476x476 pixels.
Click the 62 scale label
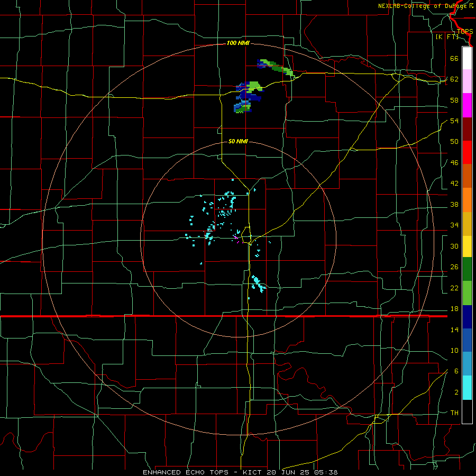click(x=454, y=79)
